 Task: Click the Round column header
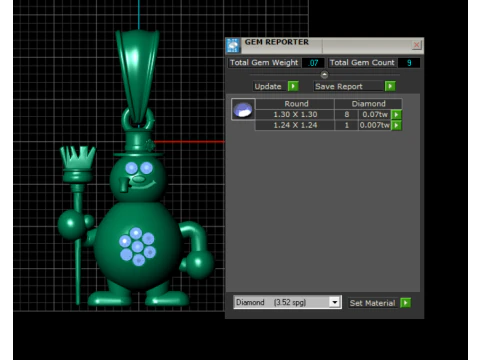point(296,104)
